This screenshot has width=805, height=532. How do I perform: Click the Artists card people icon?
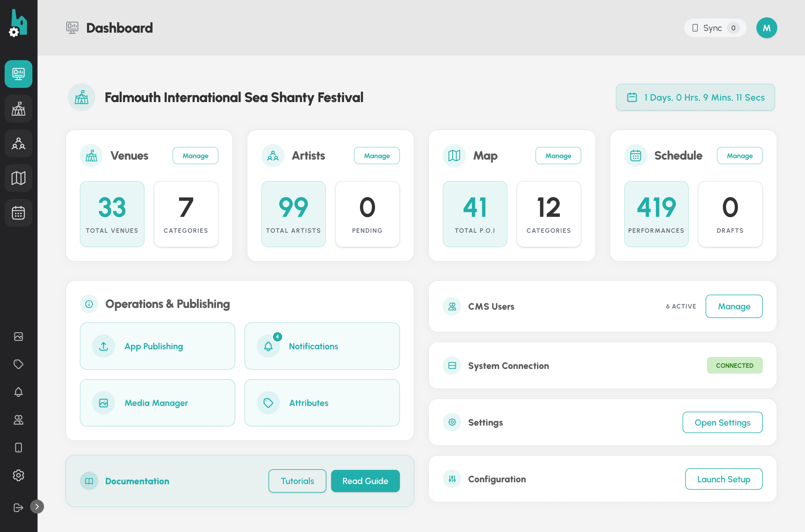tap(273, 156)
